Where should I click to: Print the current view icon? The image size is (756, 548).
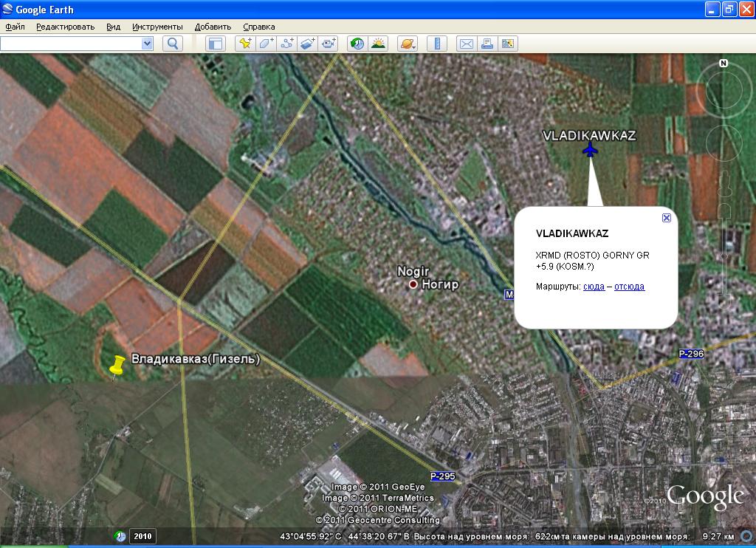(487, 44)
